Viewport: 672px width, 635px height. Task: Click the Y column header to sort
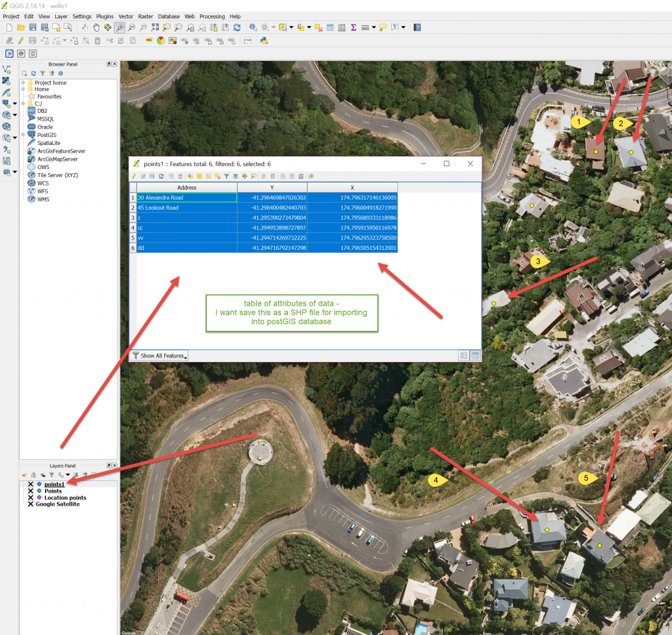272,188
